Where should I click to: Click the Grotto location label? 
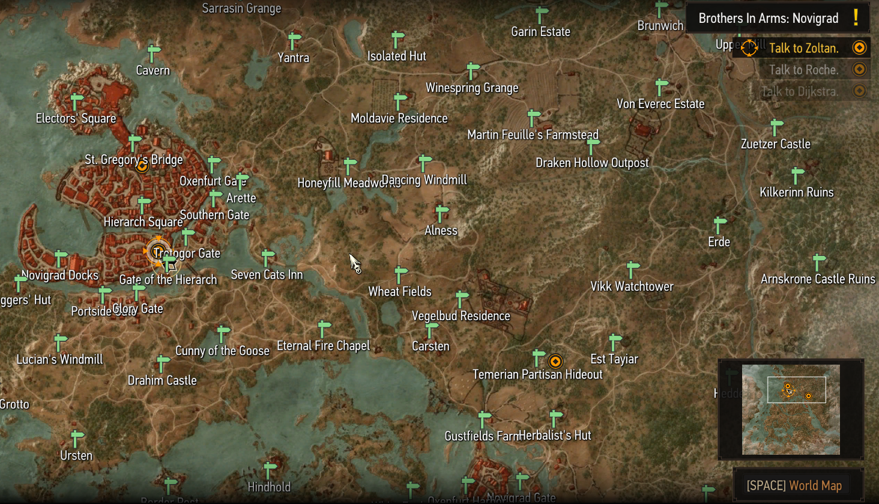pyautogui.click(x=15, y=404)
